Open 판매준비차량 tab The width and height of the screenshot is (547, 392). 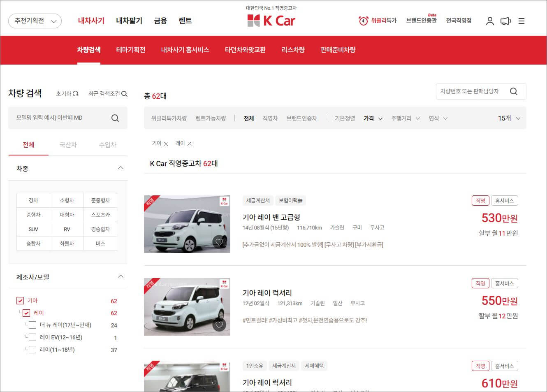338,50
